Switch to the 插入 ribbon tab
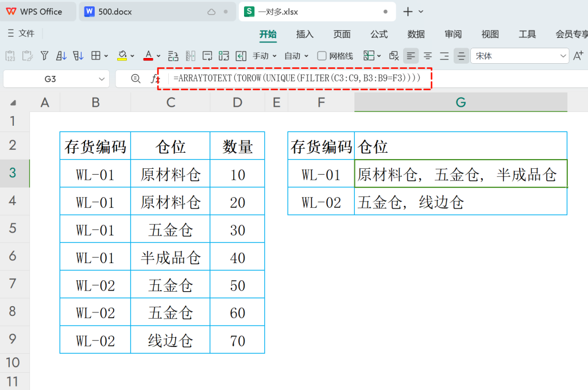588x390 pixels. tap(305, 34)
